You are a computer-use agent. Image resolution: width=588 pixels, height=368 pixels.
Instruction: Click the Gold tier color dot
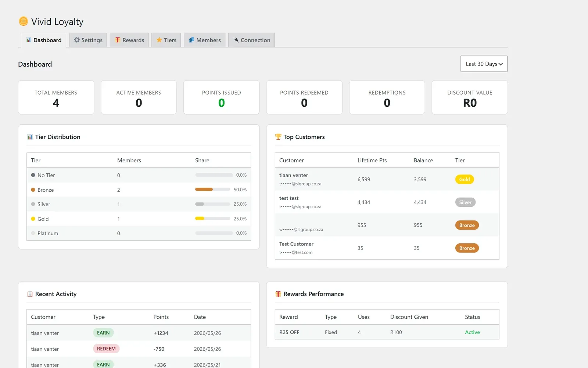33,219
